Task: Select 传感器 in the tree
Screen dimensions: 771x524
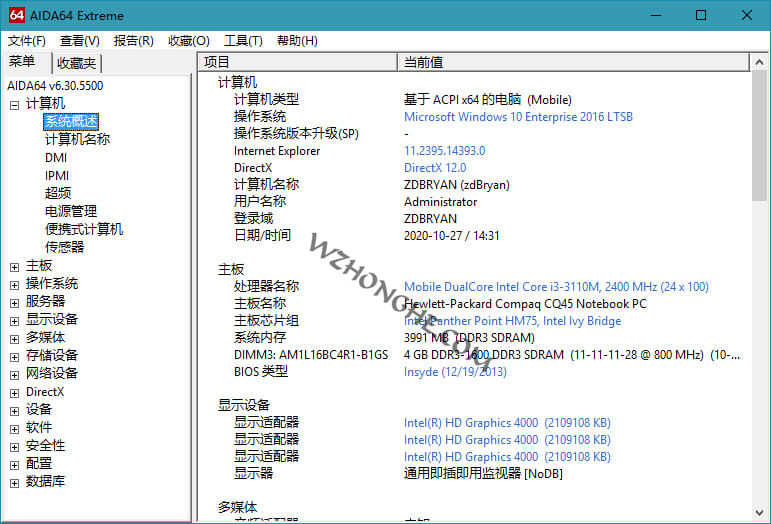Action: tap(64, 247)
